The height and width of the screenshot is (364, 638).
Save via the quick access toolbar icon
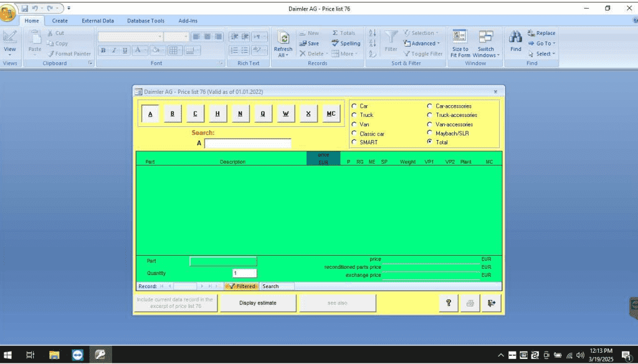click(25, 8)
